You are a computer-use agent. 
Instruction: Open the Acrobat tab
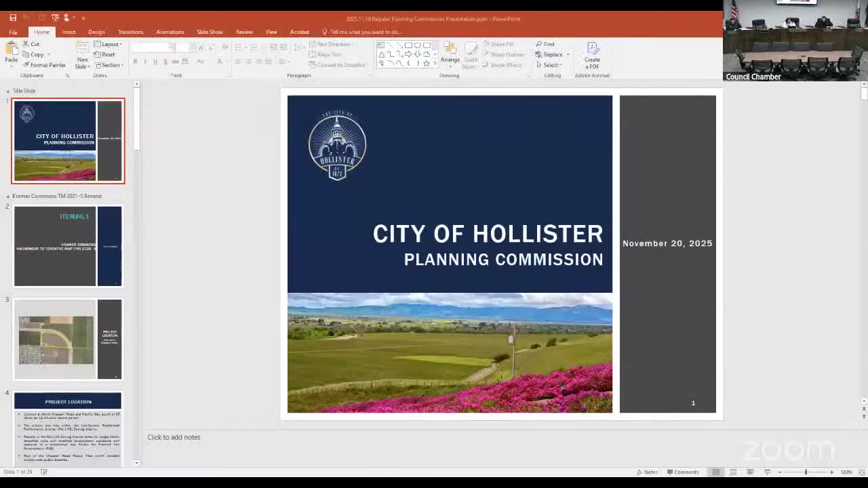pos(300,32)
